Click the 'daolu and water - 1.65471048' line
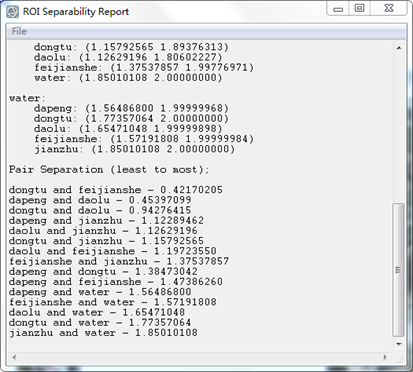413x372 pixels. [97, 312]
